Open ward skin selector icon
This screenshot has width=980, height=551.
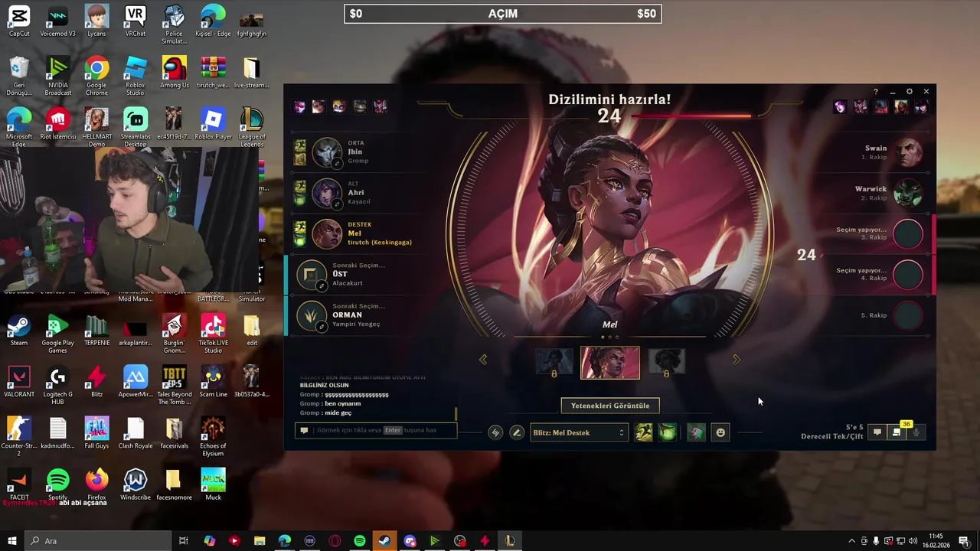(695, 432)
